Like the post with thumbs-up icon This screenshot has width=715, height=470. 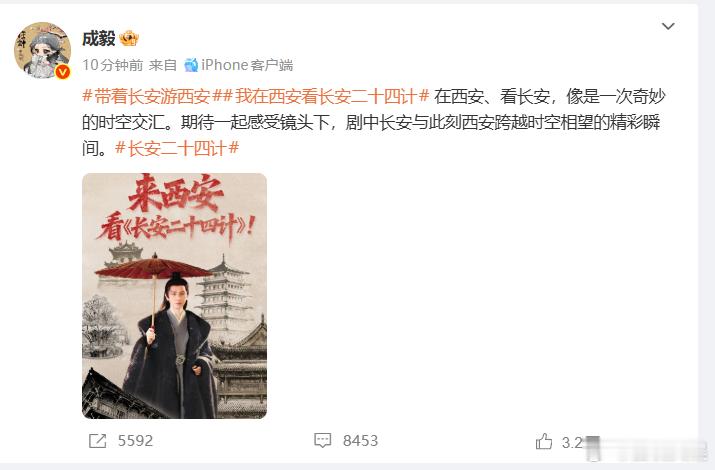pyautogui.click(x=544, y=441)
